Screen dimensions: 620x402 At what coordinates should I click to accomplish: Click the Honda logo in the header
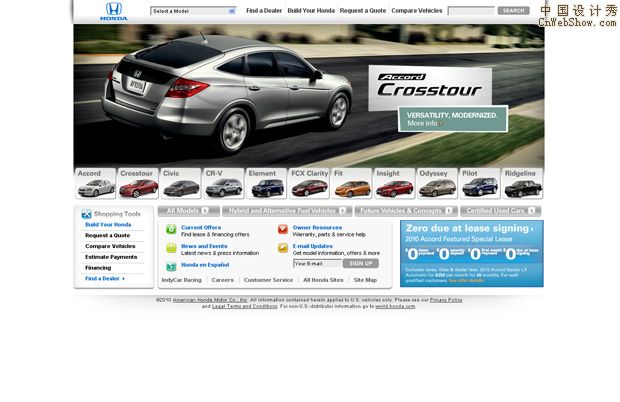113,11
